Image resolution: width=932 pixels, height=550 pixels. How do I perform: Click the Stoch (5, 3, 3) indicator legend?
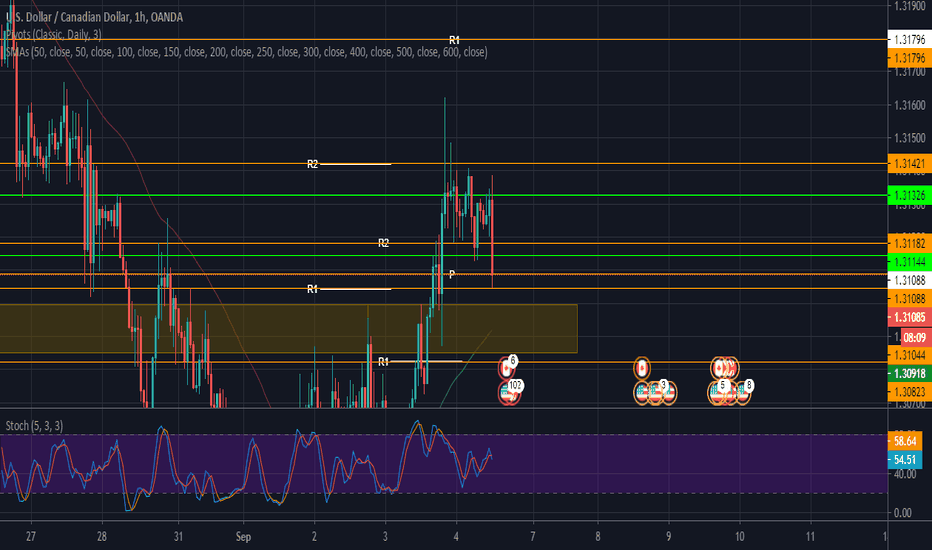(34, 426)
